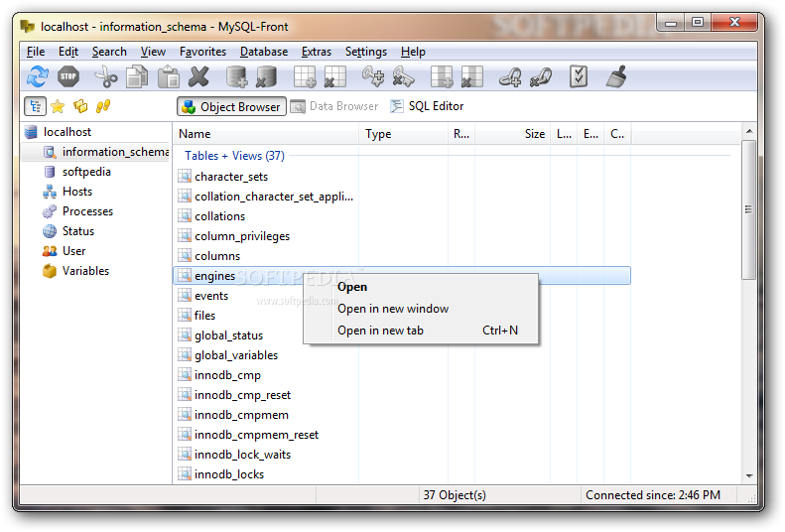Click the scrollbar down arrow
785x532 pixels.
coord(749,476)
